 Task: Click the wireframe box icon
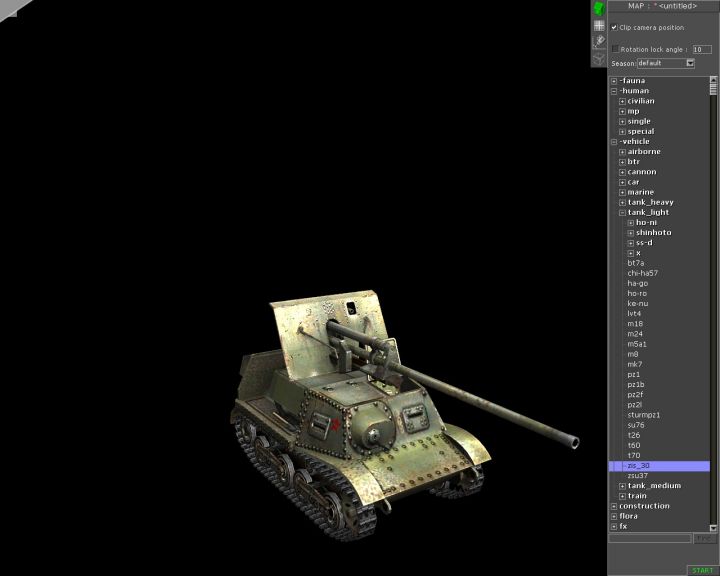coord(599,57)
